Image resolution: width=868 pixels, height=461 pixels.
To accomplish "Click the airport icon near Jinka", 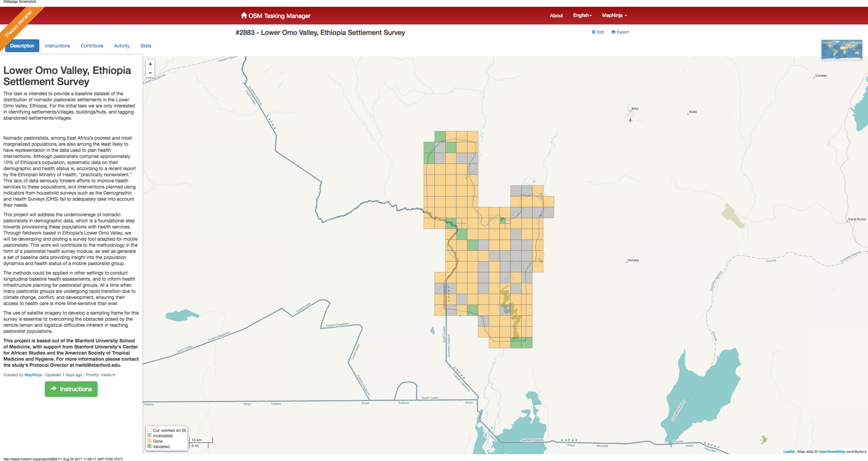I will click(630, 120).
